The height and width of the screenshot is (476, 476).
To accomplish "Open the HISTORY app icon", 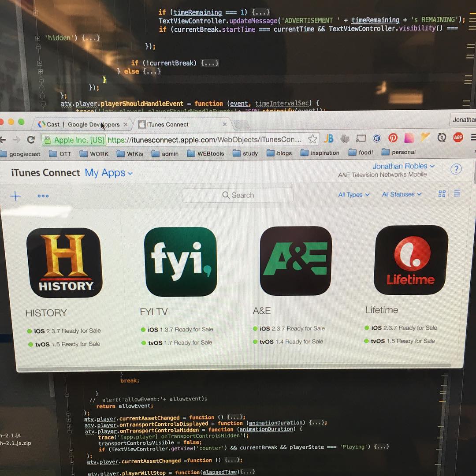I will 64,262.
